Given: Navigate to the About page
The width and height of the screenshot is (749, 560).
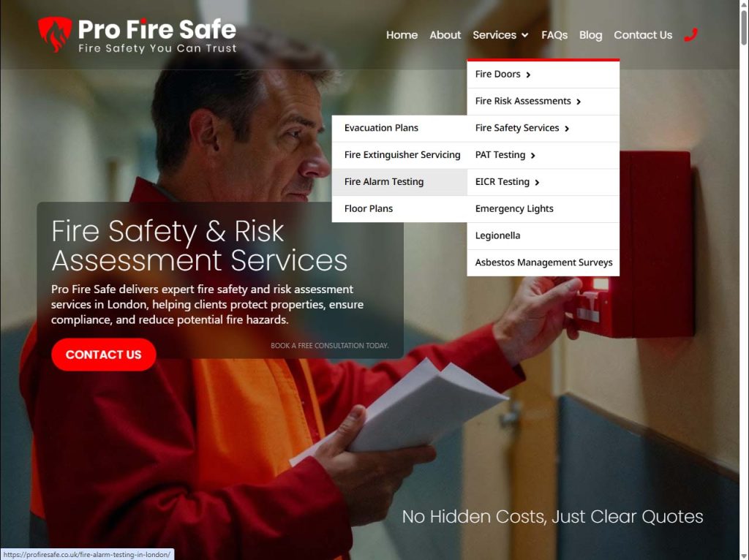Looking at the screenshot, I should 445,35.
